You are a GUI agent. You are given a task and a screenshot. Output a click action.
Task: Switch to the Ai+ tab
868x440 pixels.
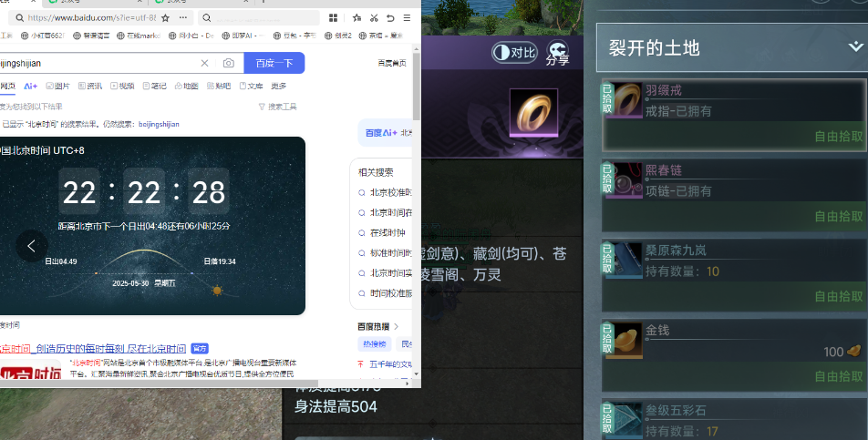[x=30, y=86]
